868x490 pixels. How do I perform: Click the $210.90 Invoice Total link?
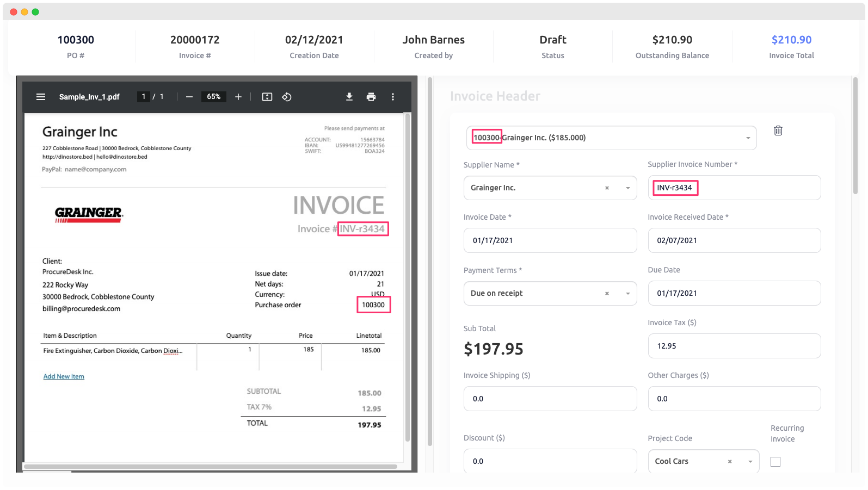click(x=791, y=40)
